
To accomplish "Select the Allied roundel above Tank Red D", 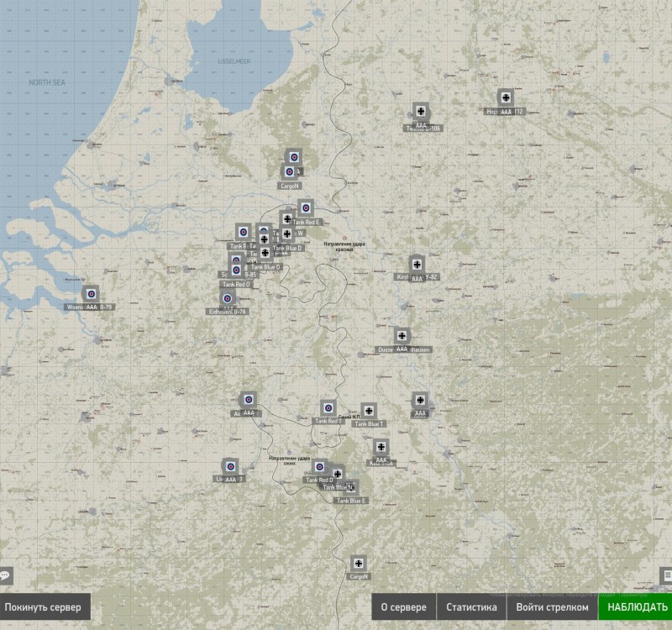I will pos(319,467).
